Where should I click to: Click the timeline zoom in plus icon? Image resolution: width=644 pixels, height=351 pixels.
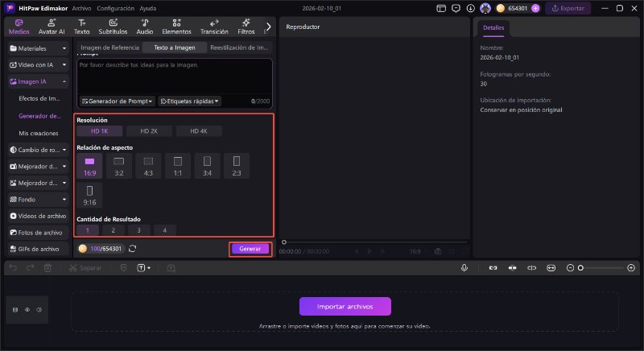pyautogui.click(x=631, y=268)
